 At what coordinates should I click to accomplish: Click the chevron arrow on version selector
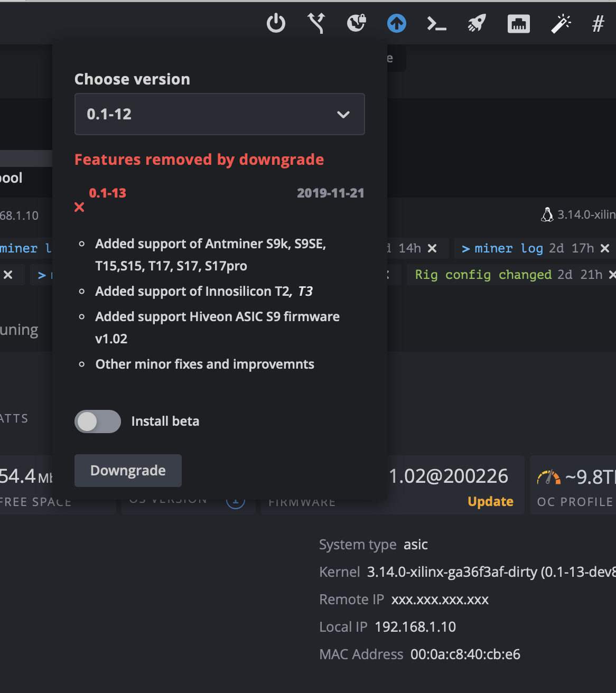(343, 115)
